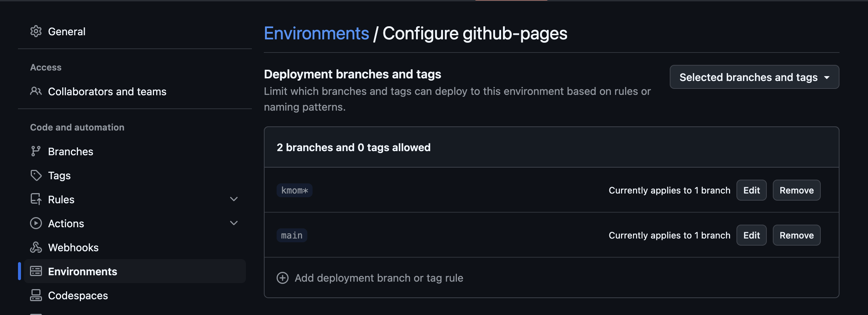
Task: Click the Environments server icon
Action: pos(36,271)
